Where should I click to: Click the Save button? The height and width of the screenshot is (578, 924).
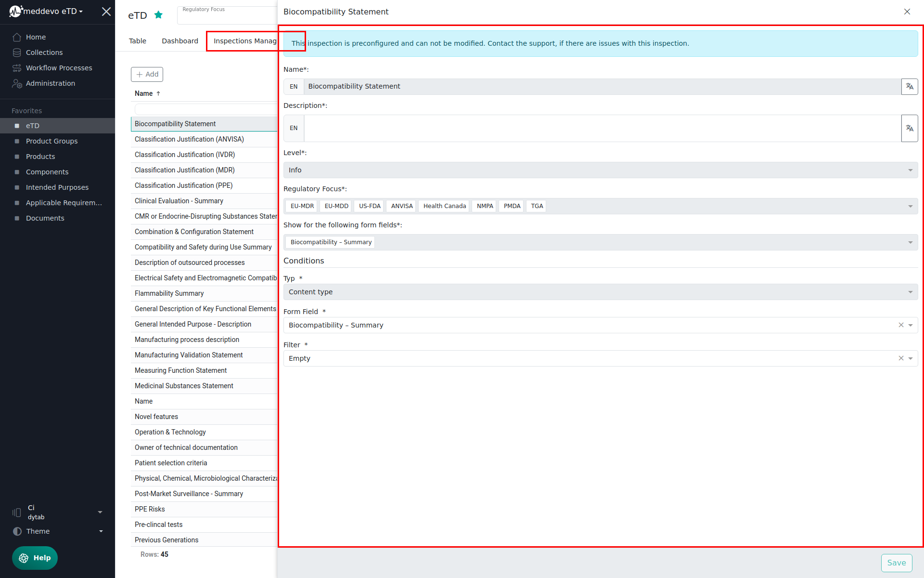pos(896,563)
